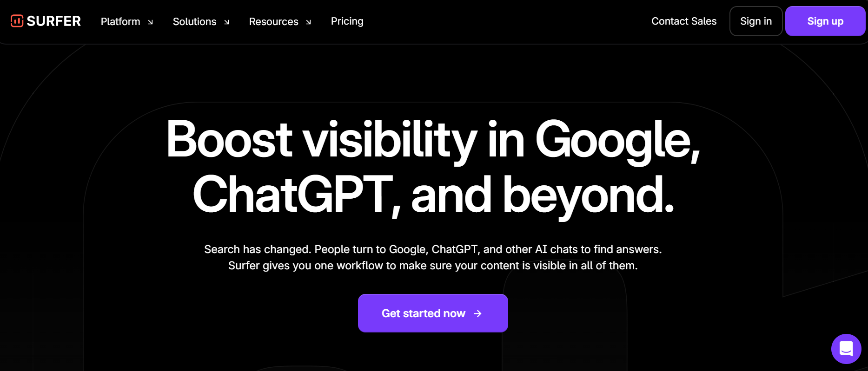
Task: Open the chat support widget bubble
Action: (846, 349)
